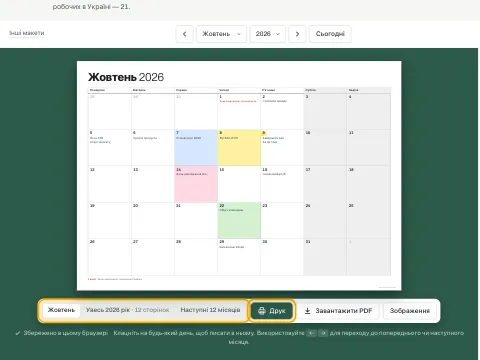Click the Зображення button
Screen dimensions: 480x360
click(x=410, y=311)
